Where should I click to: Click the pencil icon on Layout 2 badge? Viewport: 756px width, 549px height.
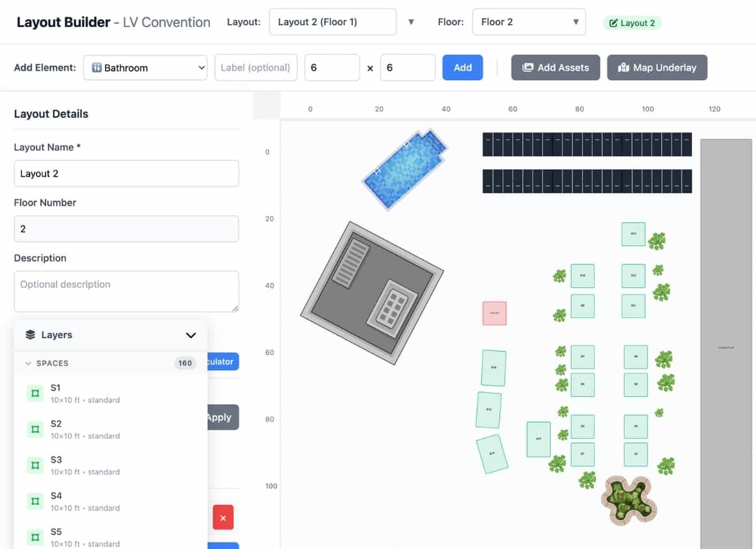coord(614,23)
